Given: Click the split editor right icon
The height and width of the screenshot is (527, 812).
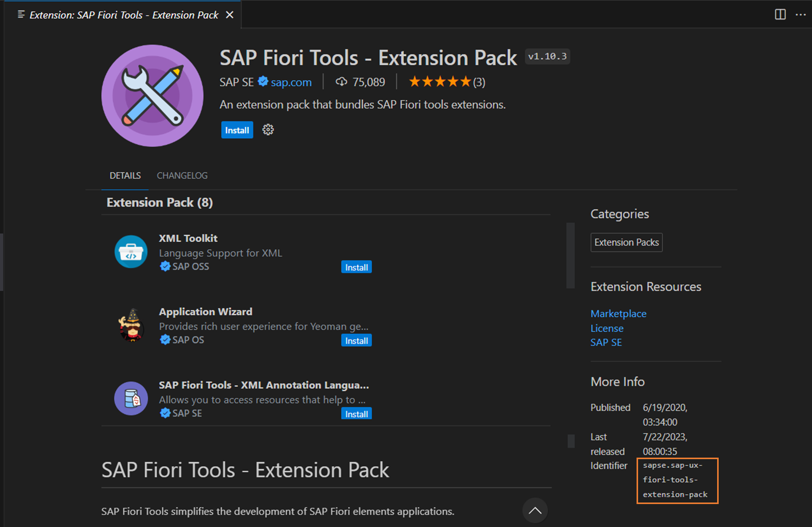Looking at the screenshot, I should [x=780, y=14].
